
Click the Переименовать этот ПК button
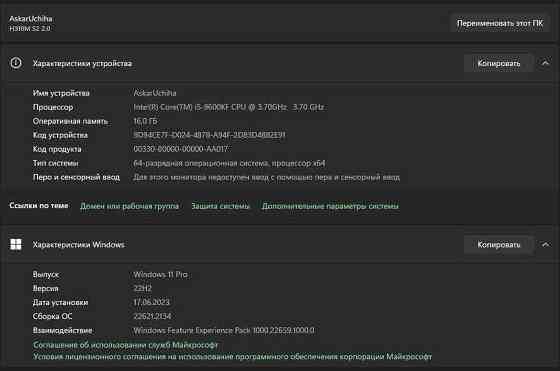500,23
